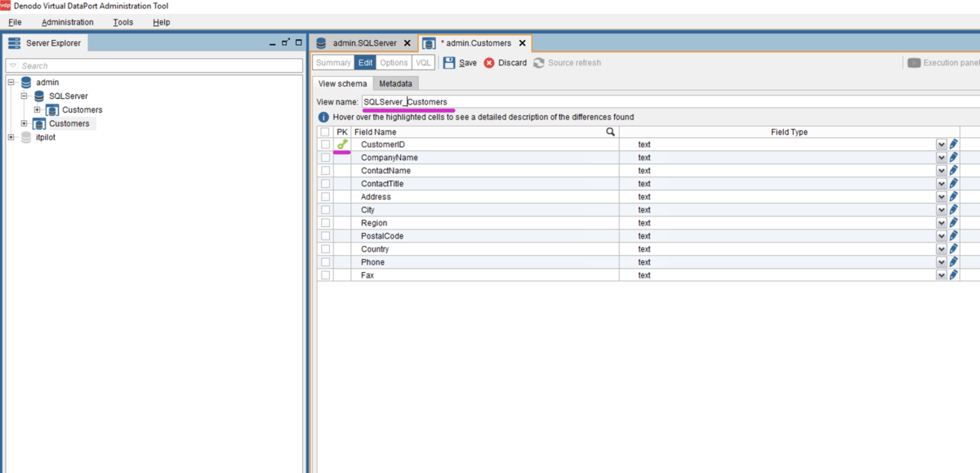
Task: Click the magnifier search icon in Field Name header
Action: coord(610,132)
